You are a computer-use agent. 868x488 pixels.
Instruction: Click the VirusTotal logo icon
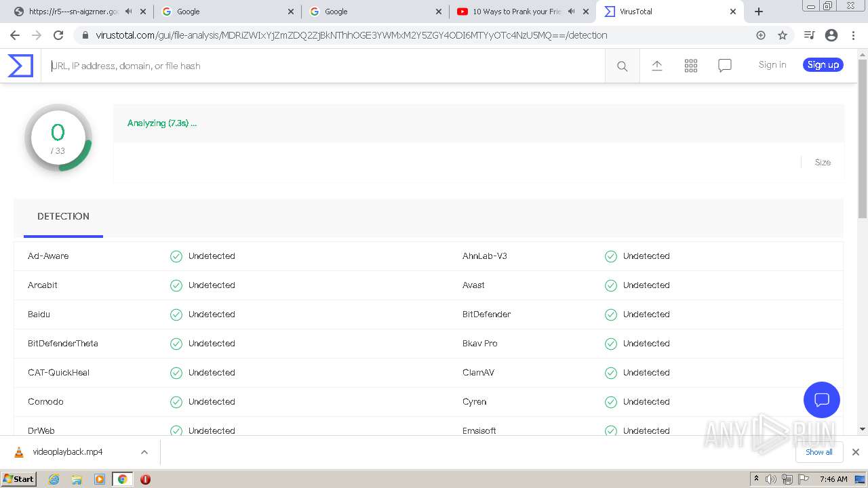point(20,66)
